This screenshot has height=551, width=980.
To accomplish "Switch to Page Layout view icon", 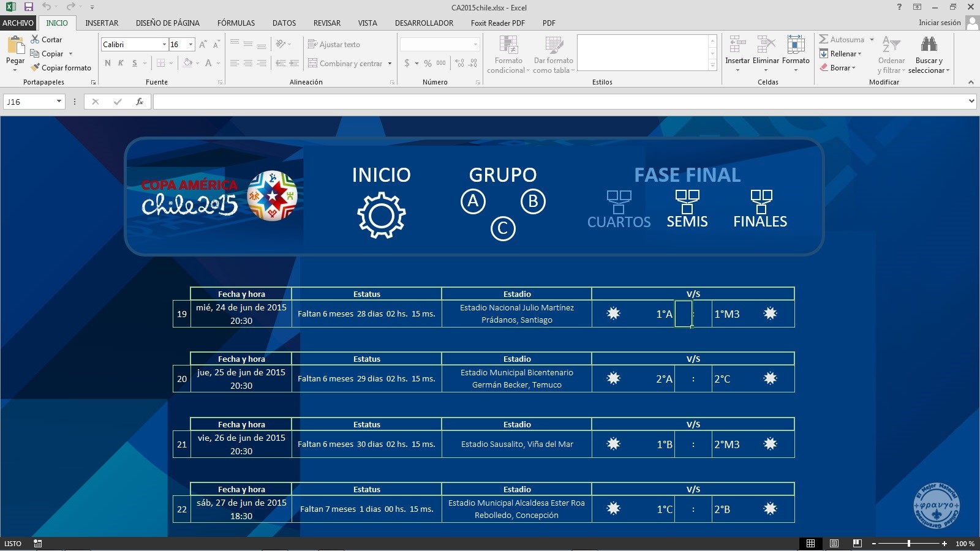I will pyautogui.click(x=834, y=544).
